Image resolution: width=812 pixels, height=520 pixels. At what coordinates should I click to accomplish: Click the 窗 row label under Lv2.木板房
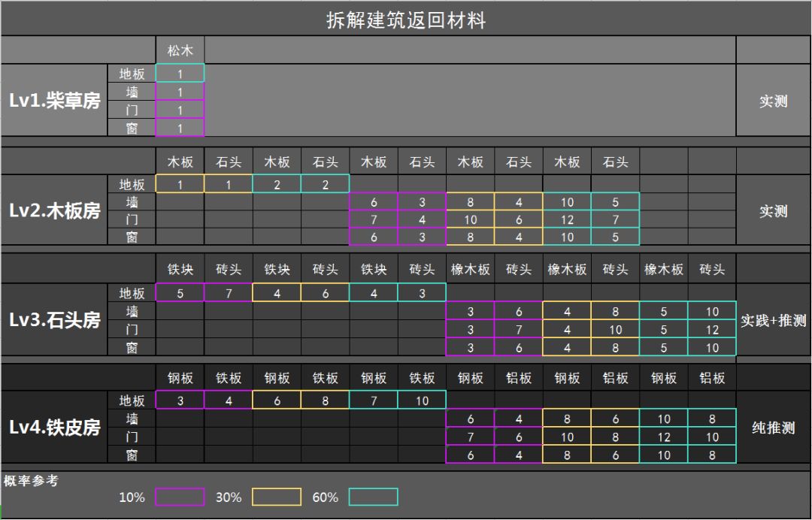[x=132, y=237]
